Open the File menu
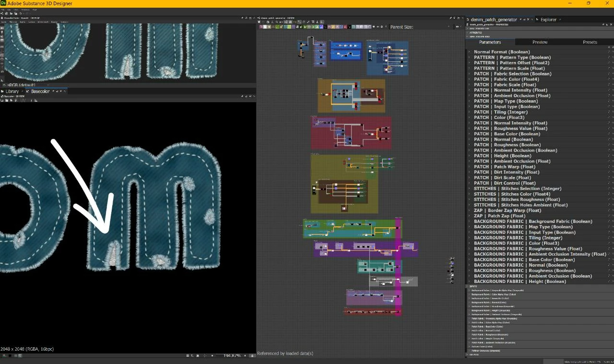 click(x=3, y=9)
